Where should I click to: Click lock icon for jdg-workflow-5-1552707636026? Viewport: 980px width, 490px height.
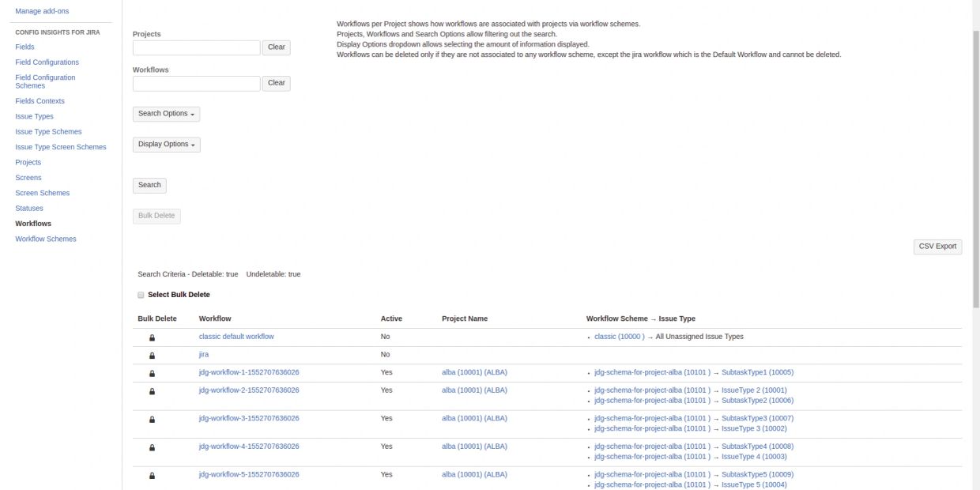tap(153, 476)
